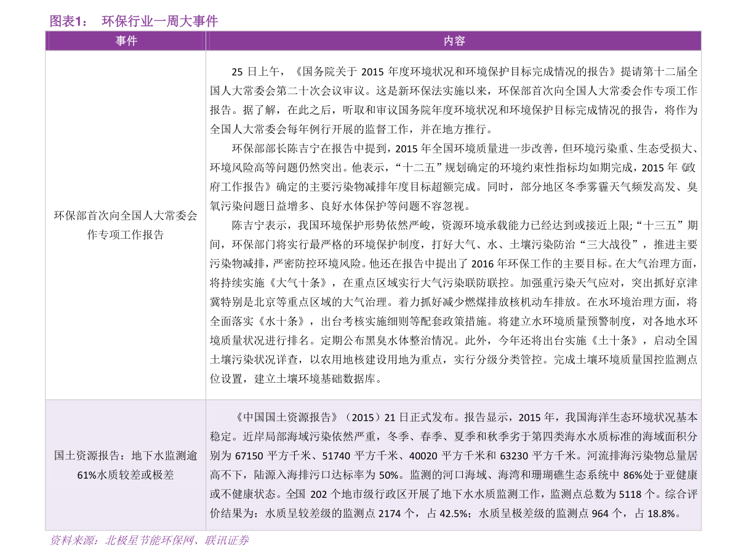Click the monitoring point total 5118
The height and width of the screenshot is (560, 733).
(630, 494)
